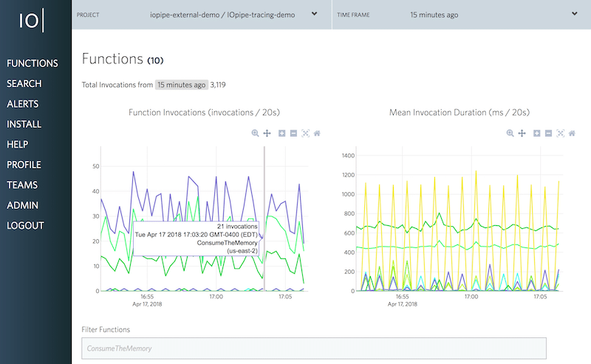Open Search in the sidebar

(24, 83)
